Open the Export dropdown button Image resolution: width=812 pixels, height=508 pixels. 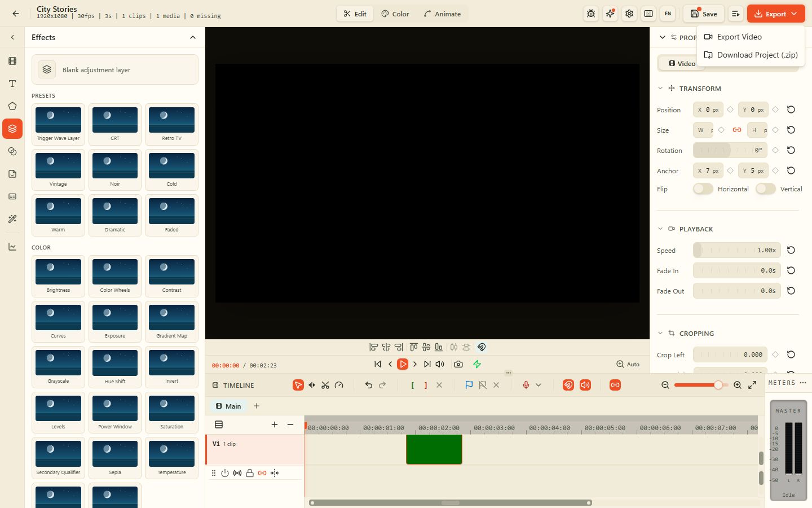(x=776, y=14)
